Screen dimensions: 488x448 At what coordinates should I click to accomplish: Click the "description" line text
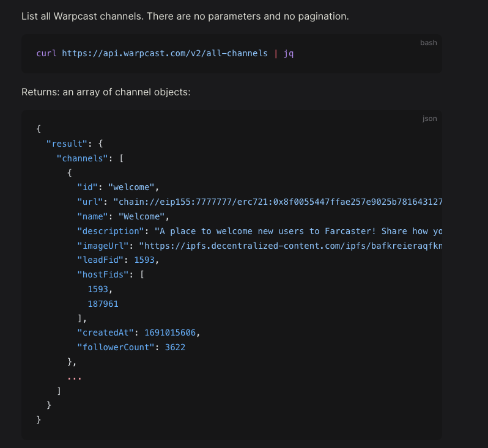pyautogui.click(x=259, y=231)
